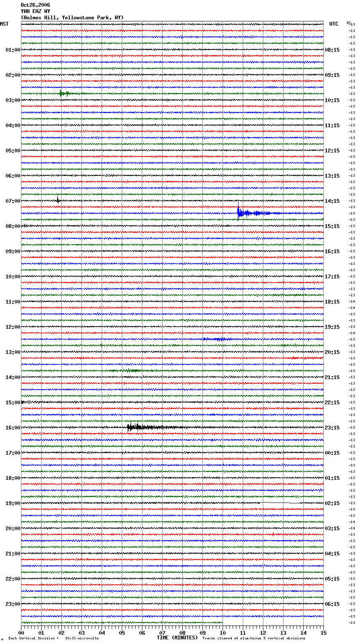
Task: Click the 09:15 UTC time label
Action: tap(332, 75)
